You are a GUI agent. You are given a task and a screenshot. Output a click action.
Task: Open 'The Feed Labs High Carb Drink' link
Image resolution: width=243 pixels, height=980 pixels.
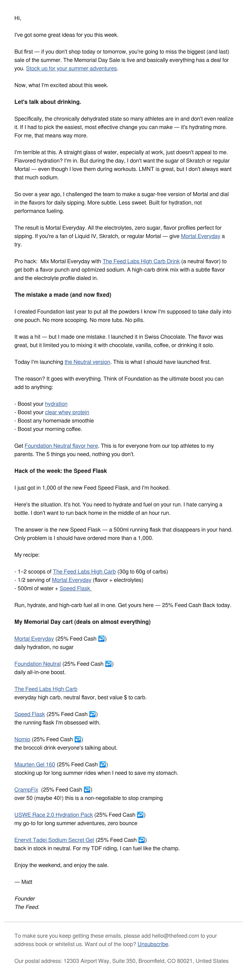tap(141, 261)
